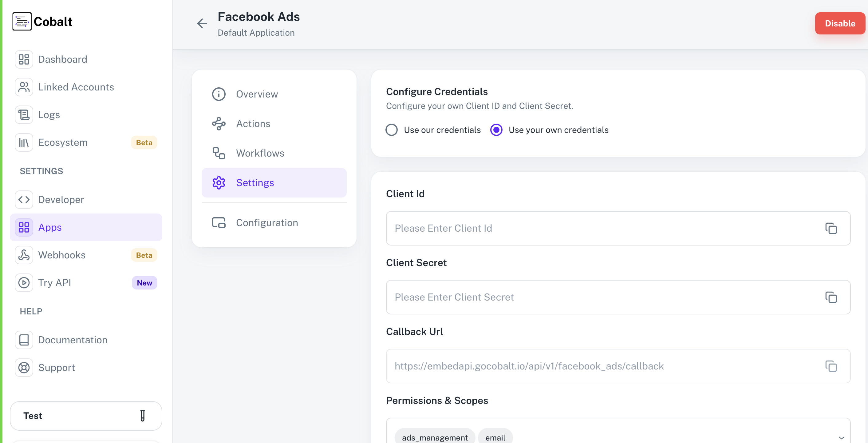Select the Use your own credentials option
This screenshot has width=868, height=443.
[496, 130]
